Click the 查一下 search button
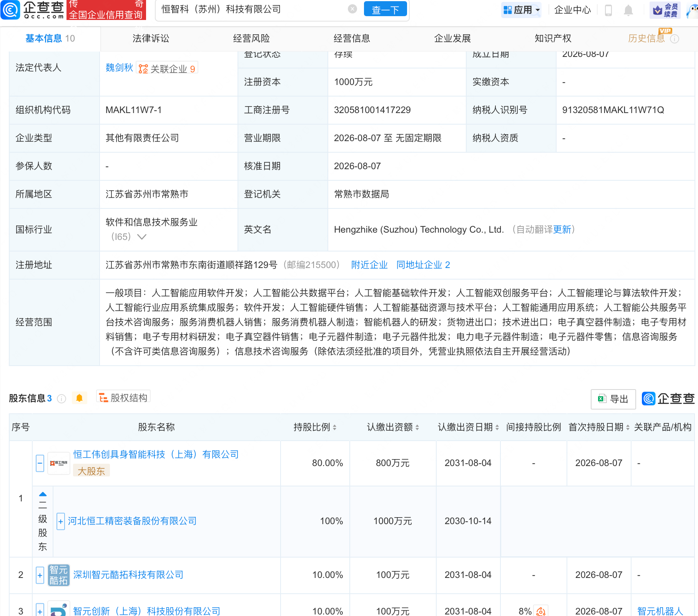698x616 pixels. click(386, 9)
